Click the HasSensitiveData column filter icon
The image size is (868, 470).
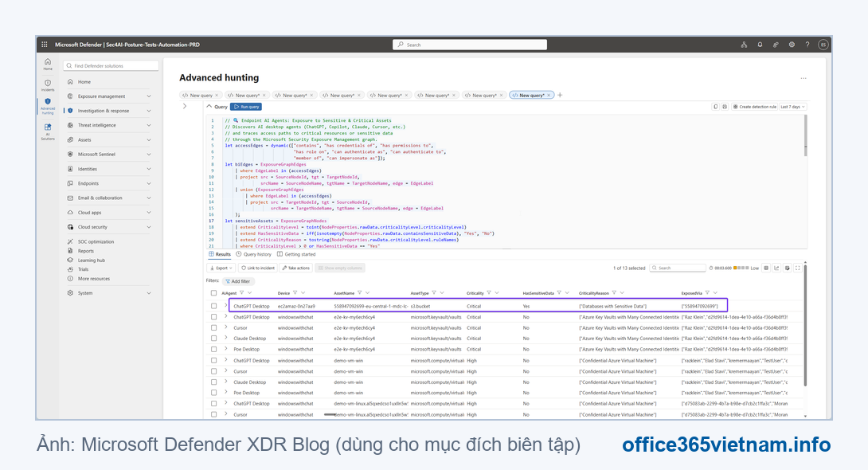click(559, 293)
